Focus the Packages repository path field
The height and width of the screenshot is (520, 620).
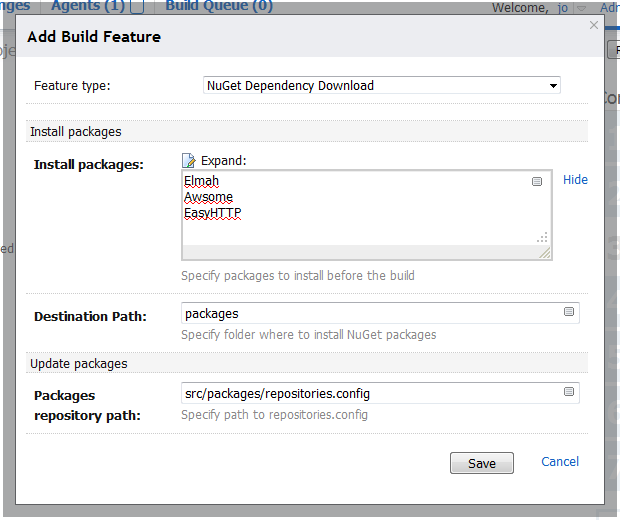370,393
